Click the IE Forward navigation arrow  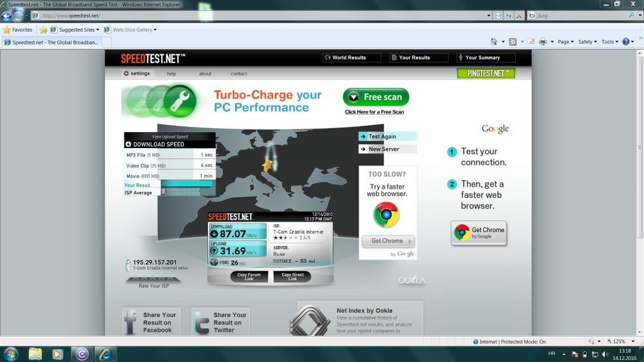click(18, 15)
